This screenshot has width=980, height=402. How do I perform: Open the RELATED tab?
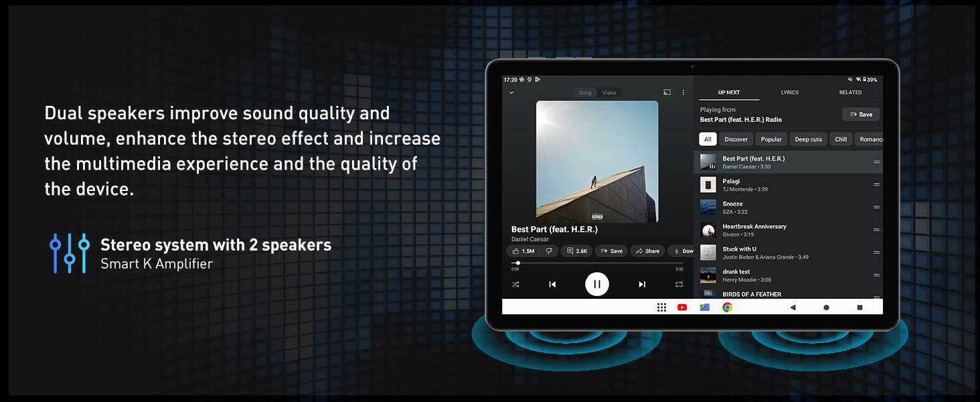(850, 92)
